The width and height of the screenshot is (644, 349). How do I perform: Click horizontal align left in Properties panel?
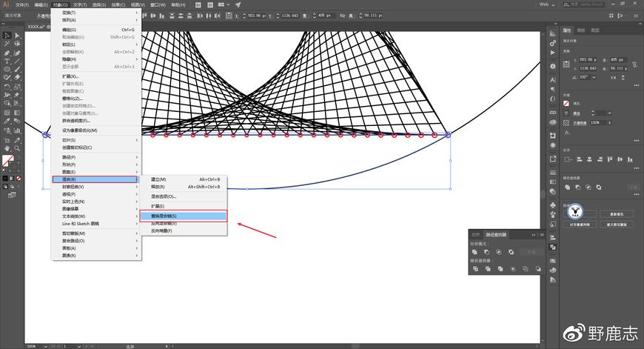click(x=580, y=159)
